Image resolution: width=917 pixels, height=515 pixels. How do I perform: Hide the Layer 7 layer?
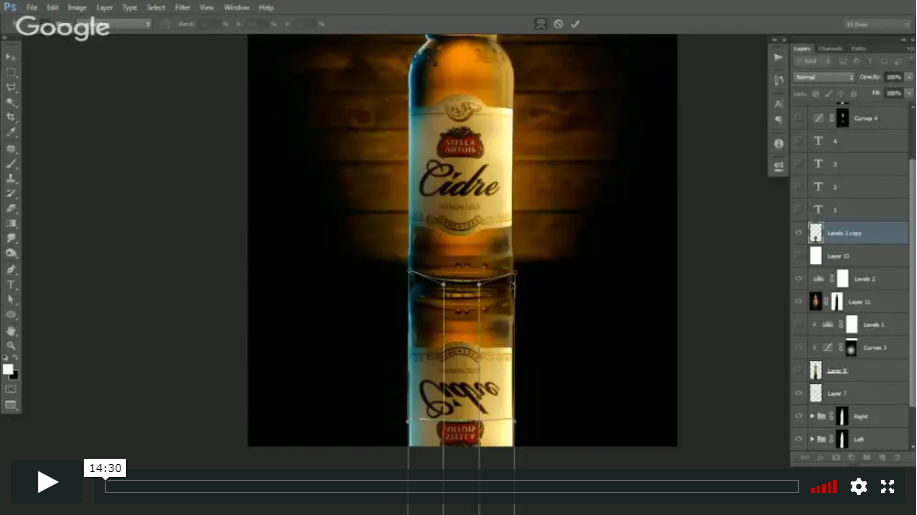click(799, 393)
